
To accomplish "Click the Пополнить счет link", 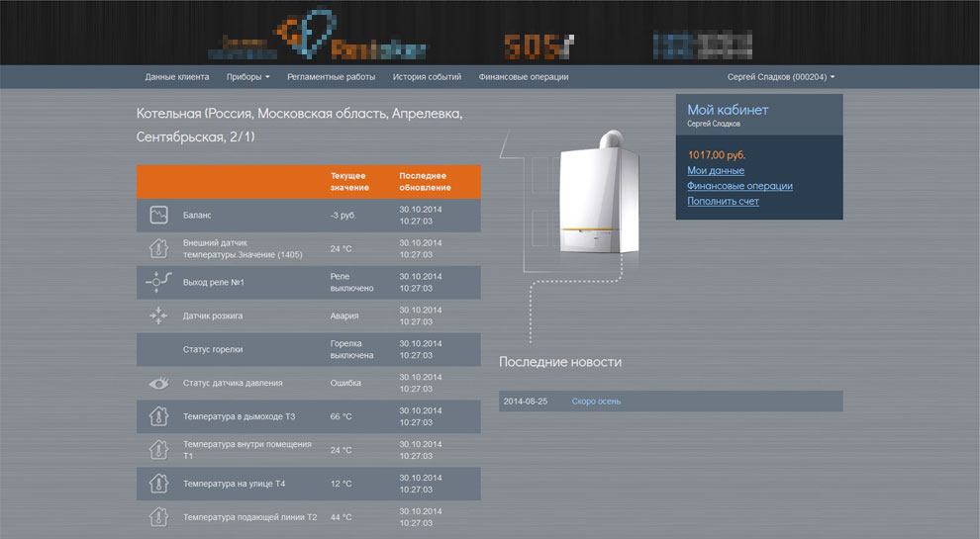I will [x=723, y=201].
